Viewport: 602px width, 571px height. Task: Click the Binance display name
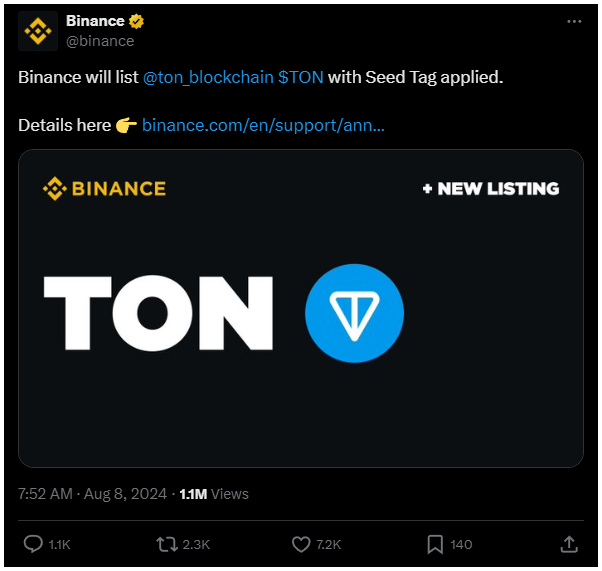95,21
